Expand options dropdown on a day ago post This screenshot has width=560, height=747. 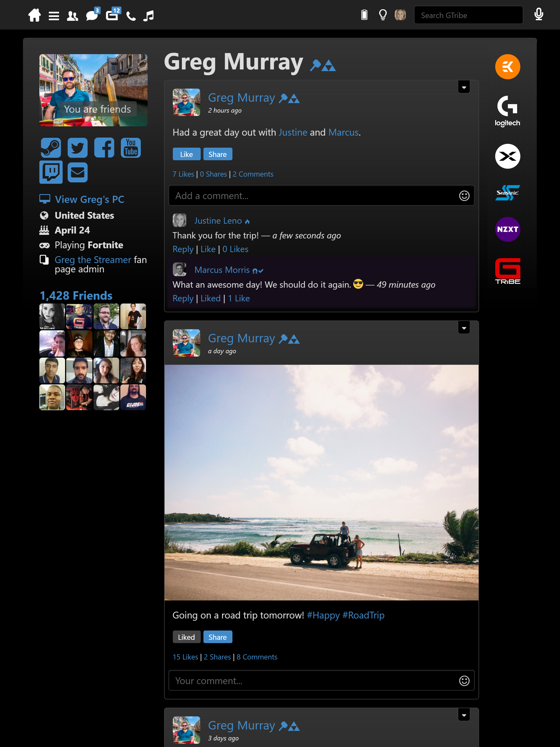(x=464, y=328)
